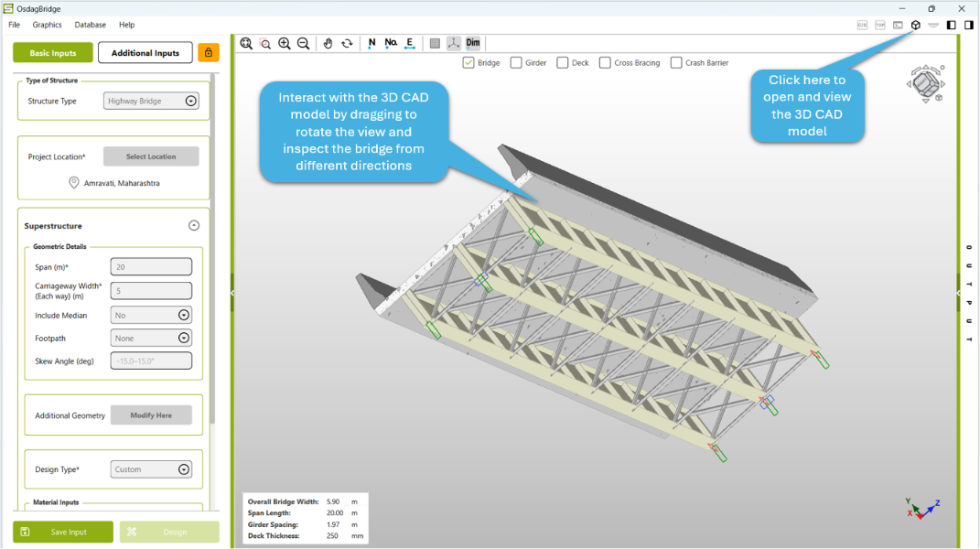Click the view orientation cube in viewport

[x=926, y=83]
